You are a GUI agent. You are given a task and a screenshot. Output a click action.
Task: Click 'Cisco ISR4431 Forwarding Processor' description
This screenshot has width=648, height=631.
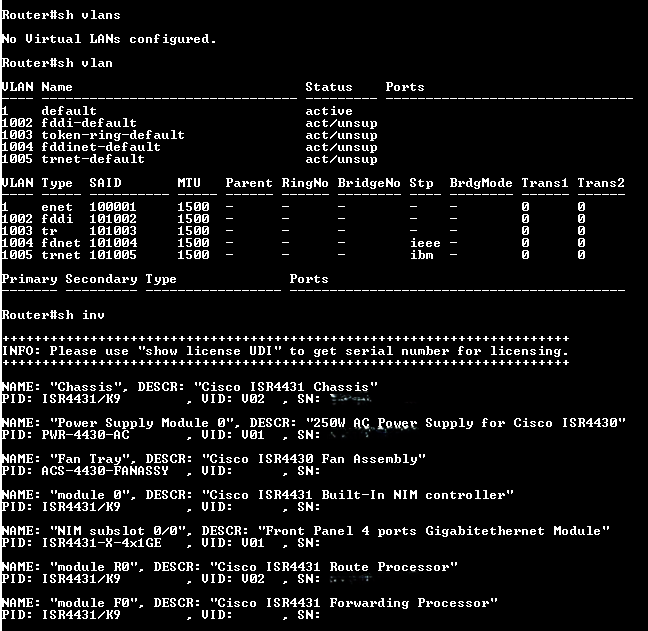354,603
